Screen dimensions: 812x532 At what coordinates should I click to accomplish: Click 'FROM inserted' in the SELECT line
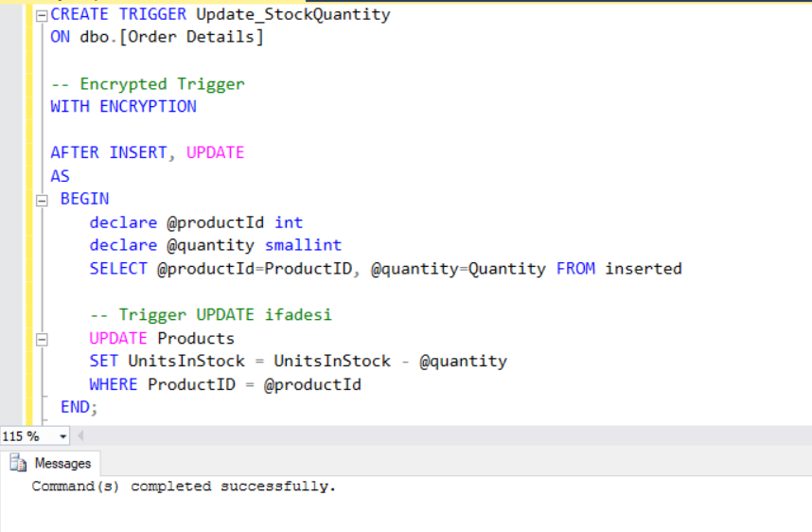(619, 268)
